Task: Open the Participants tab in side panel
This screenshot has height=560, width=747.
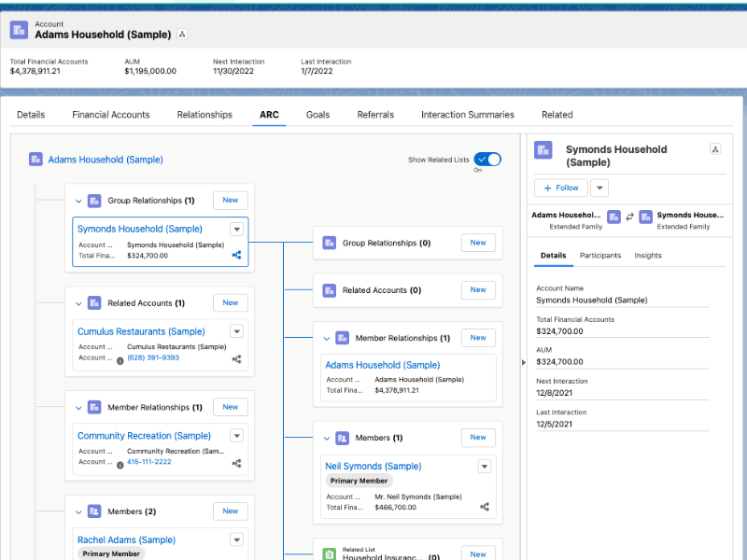Action: click(x=600, y=256)
